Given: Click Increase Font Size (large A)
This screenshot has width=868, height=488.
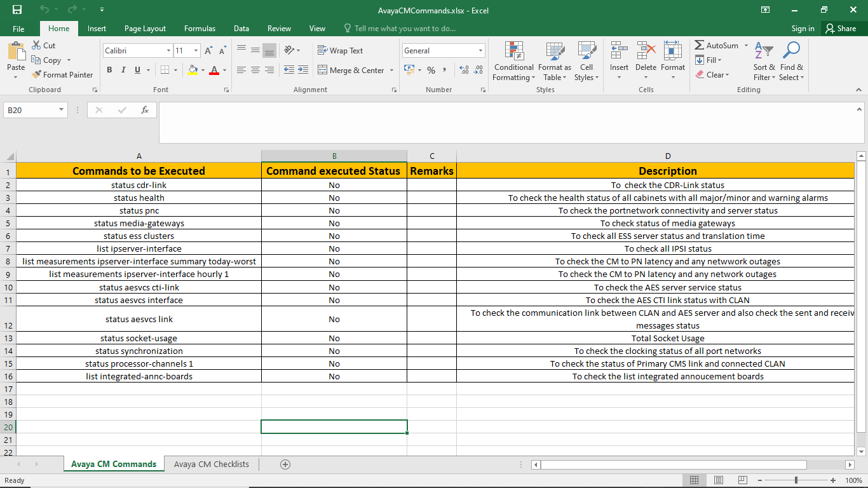Looking at the screenshot, I should tap(208, 50).
